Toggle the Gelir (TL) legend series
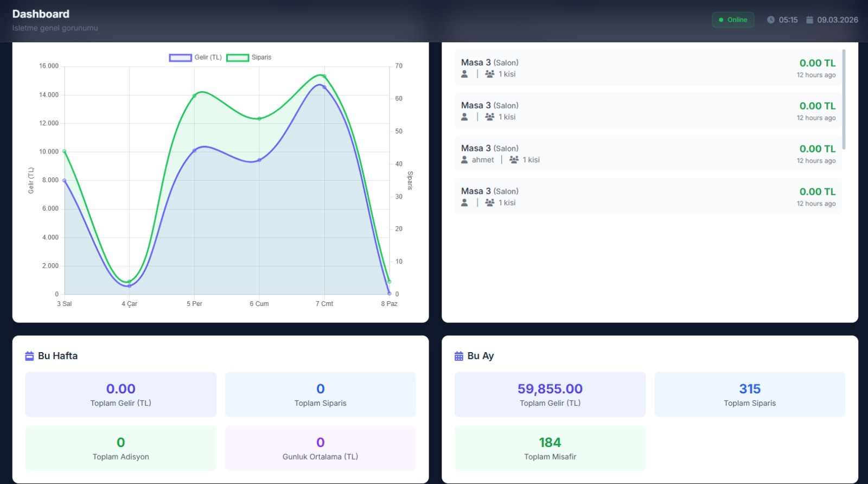This screenshot has height=484, width=868. 195,58
